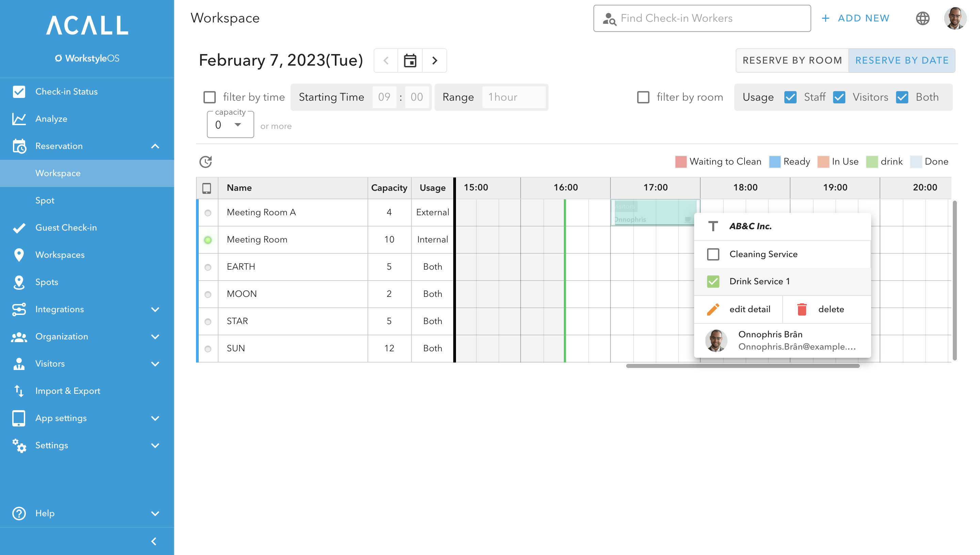The image size is (980, 555).
Task: Open the calendar date picker
Action: 410,61
